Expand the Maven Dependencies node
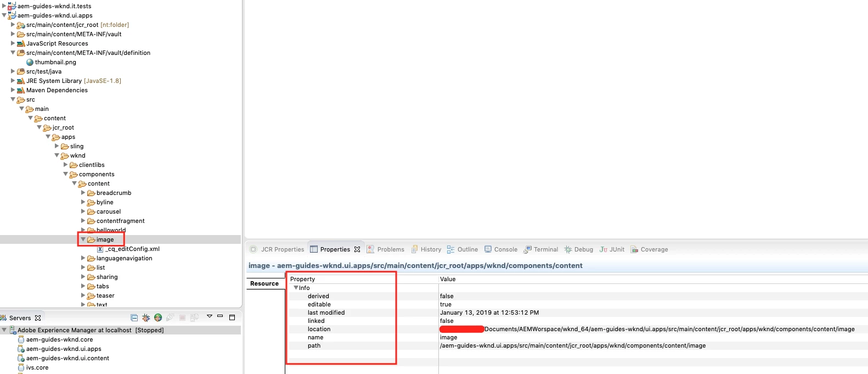Screen dimensions: 868x374 [x=13, y=90]
